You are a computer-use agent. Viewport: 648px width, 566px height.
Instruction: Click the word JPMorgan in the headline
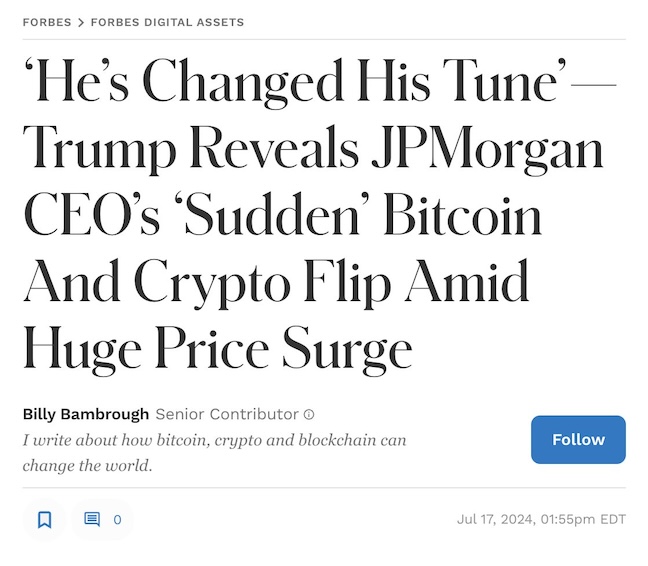[487, 150]
